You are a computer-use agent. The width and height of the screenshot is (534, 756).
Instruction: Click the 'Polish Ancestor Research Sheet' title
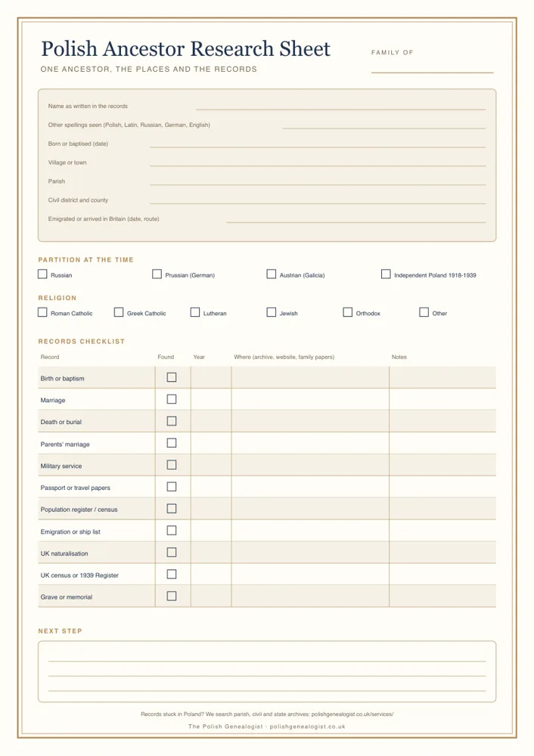(x=186, y=48)
